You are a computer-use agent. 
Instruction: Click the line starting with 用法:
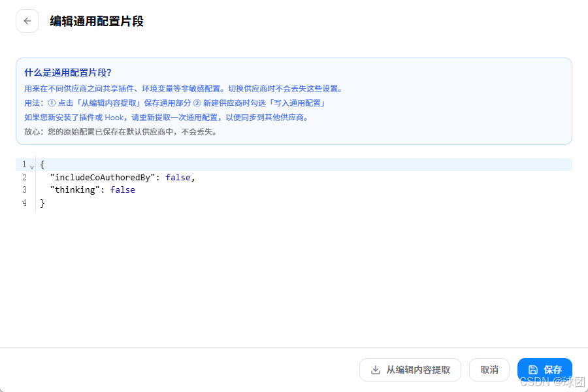(174, 103)
